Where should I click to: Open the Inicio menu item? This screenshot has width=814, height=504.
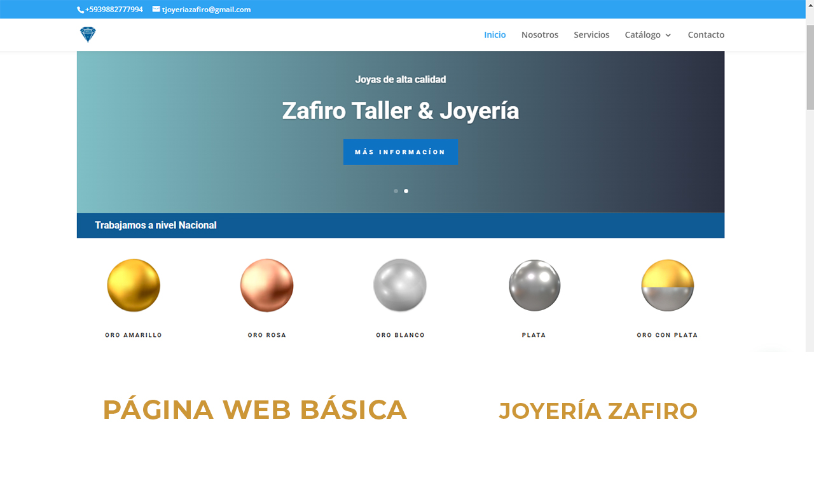495,35
